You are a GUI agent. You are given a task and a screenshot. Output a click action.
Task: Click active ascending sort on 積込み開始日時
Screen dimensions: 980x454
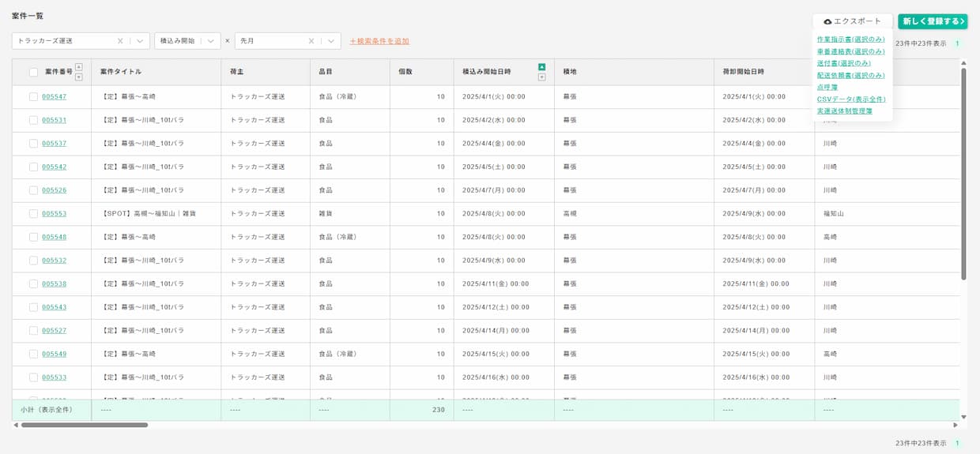pos(541,67)
